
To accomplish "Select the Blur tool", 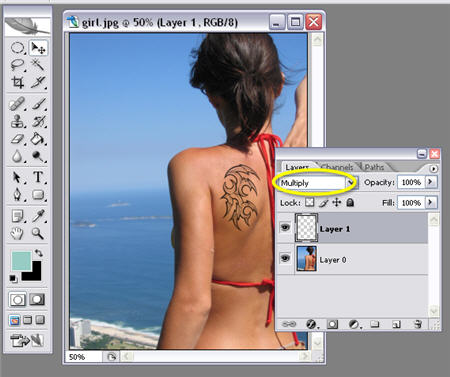I will [x=17, y=156].
